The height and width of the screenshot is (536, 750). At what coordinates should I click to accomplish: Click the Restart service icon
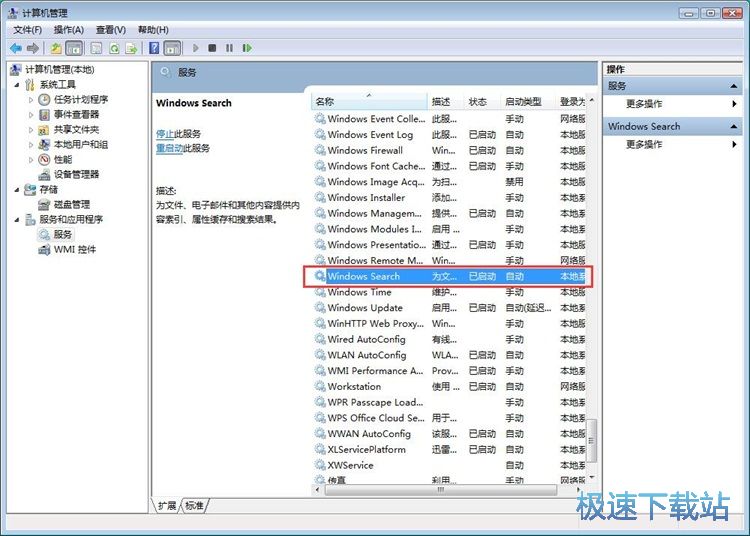pos(247,48)
